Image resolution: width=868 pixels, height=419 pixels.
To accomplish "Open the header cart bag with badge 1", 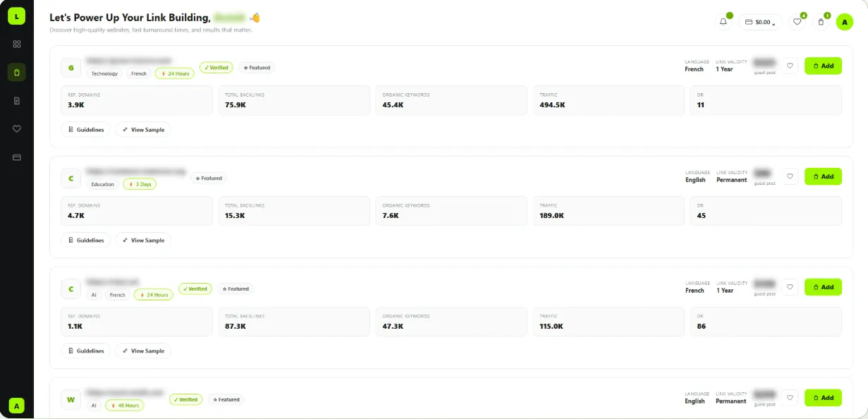I will [x=821, y=22].
